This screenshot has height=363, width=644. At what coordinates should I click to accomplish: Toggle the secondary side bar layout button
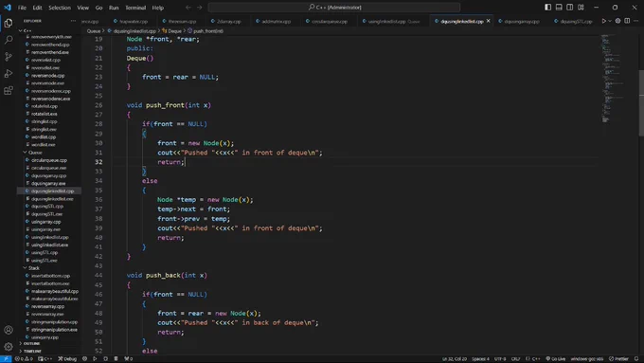tap(570, 8)
